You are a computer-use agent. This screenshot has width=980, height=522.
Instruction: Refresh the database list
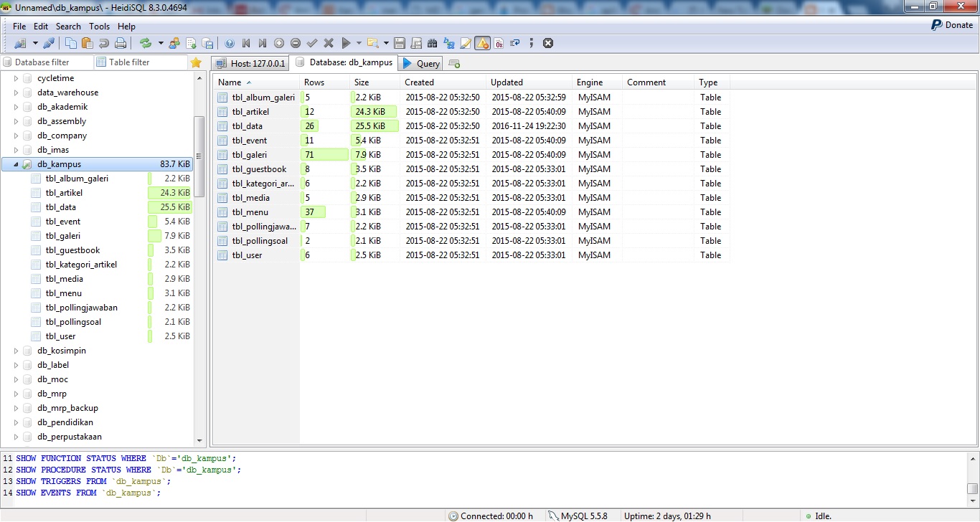146,43
